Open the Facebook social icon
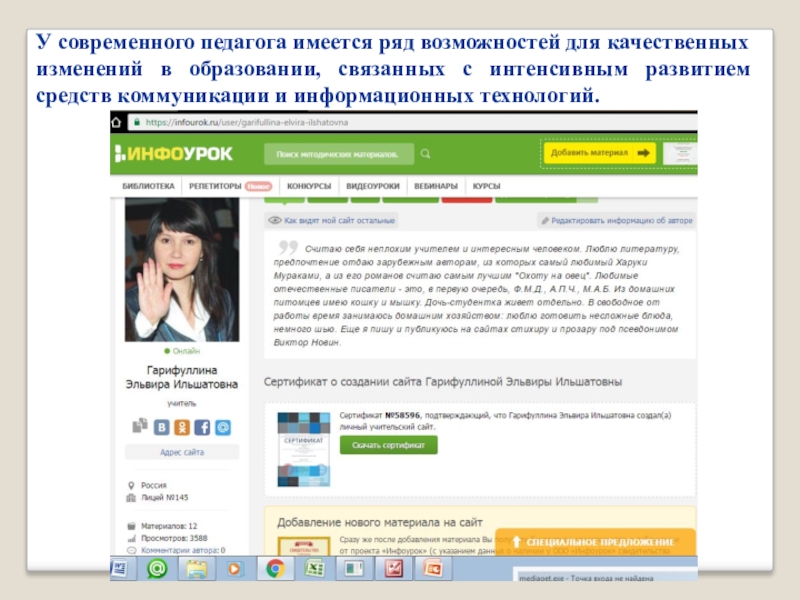Viewport: 800px width, 600px height. (x=203, y=427)
